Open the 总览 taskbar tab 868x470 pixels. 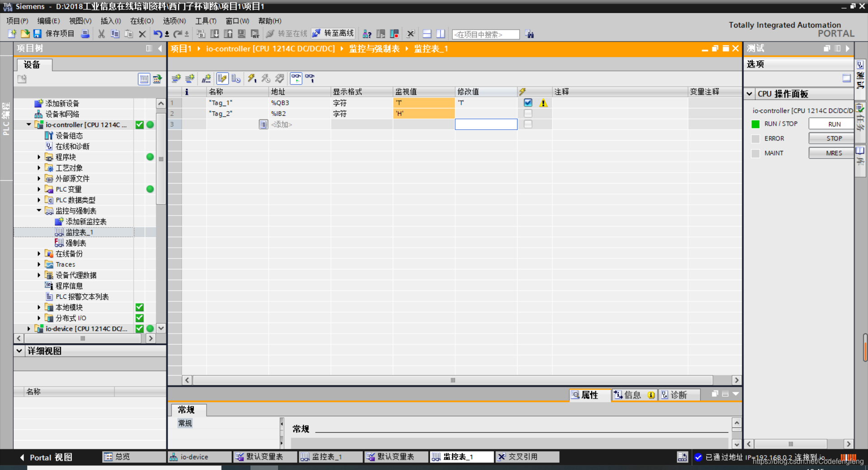134,457
